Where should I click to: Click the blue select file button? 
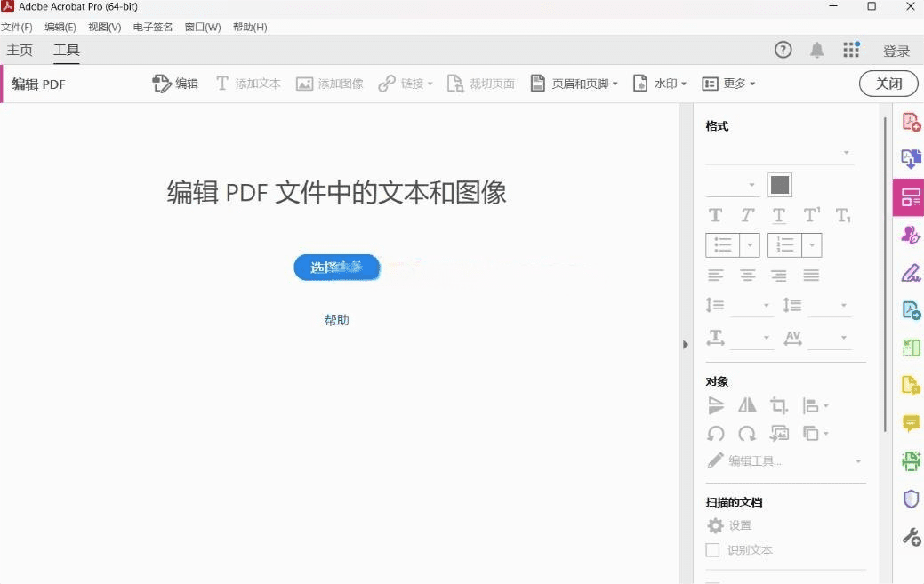pyautogui.click(x=336, y=268)
